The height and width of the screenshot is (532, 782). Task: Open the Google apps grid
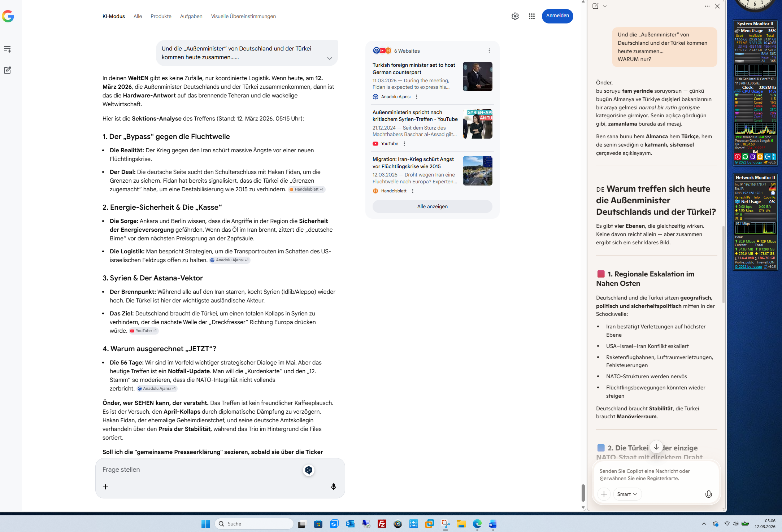531,16
